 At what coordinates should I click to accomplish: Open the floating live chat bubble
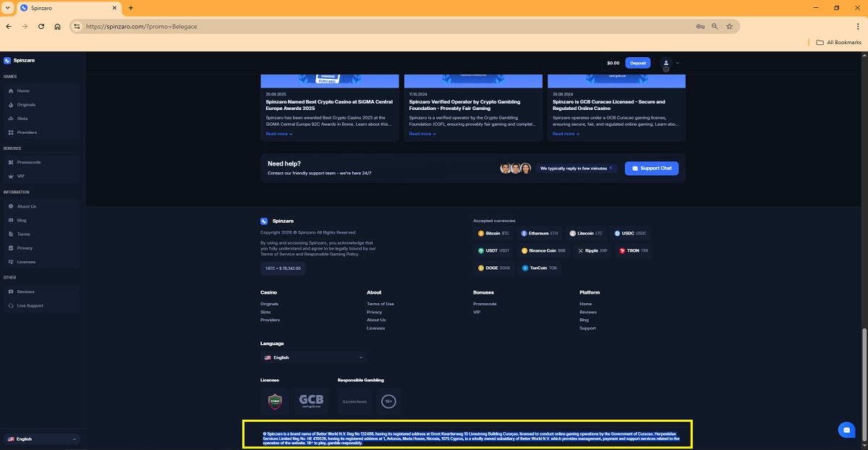(x=846, y=430)
